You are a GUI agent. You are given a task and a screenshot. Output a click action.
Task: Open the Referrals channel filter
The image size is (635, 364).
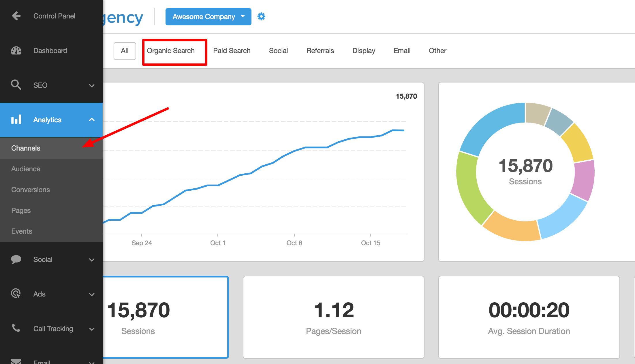tap(320, 50)
